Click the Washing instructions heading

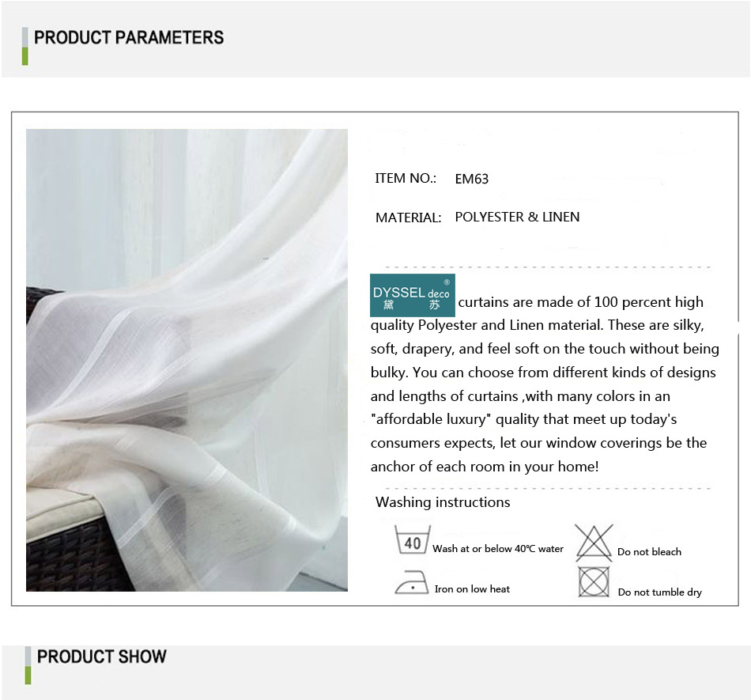pyautogui.click(x=443, y=502)
